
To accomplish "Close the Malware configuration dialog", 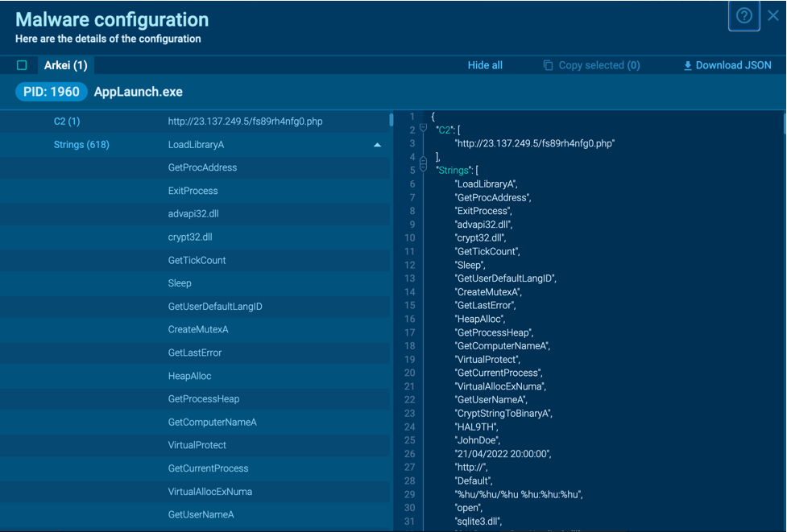I will [773, 16].
